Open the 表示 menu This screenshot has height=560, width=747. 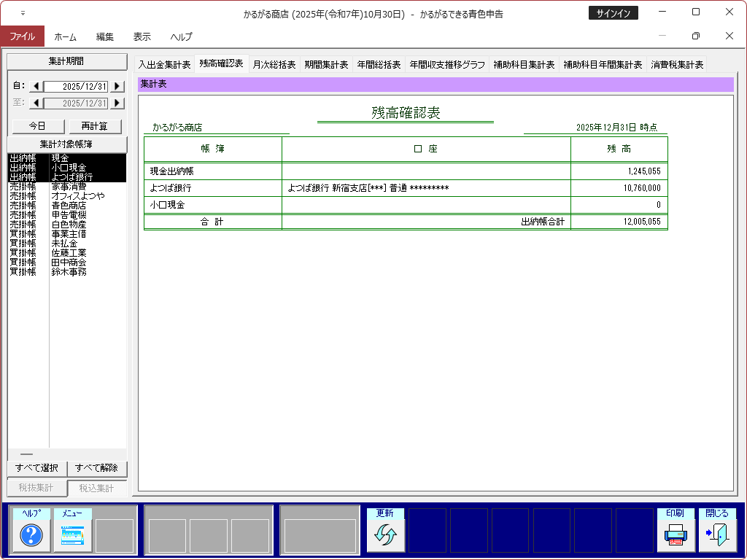142,36
